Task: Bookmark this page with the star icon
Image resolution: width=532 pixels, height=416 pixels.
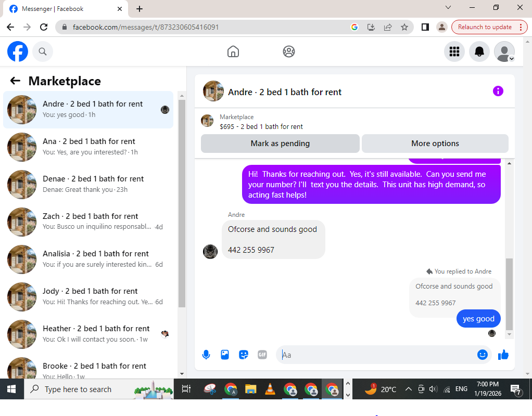Action: pyautogui.click(x=404, y=27)
